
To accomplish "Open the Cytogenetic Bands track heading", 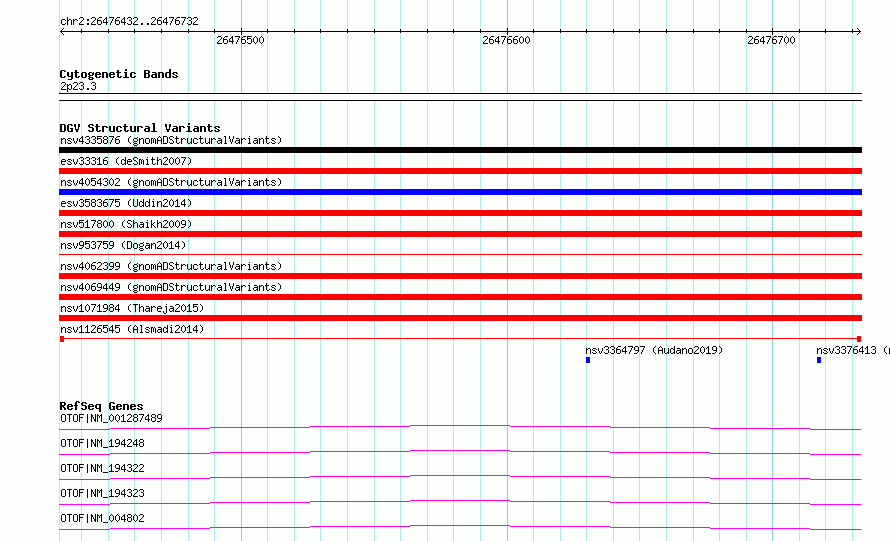I will pyautogui.click(x=119, y=74).
